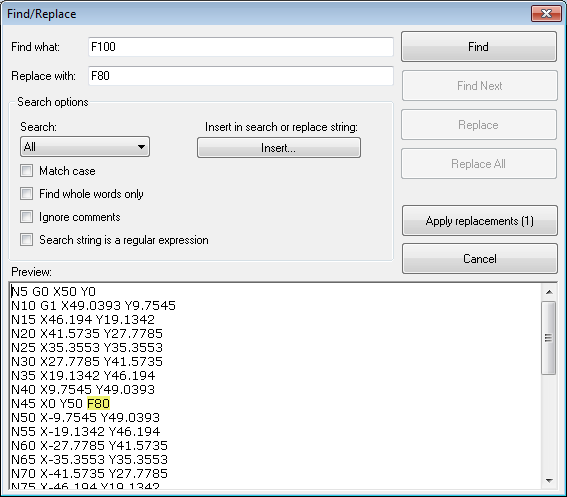The width and height of the screenshot is (567, 497).
Task: Click line N65 X-35.3553 Y35.3553
Action: (89, 459)
